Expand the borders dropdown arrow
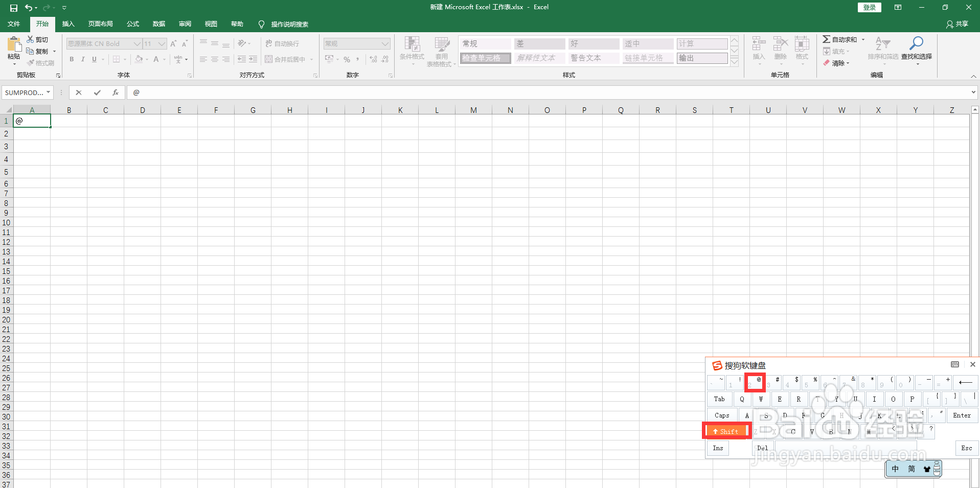 pyautogui.click(x=125, y=59)
